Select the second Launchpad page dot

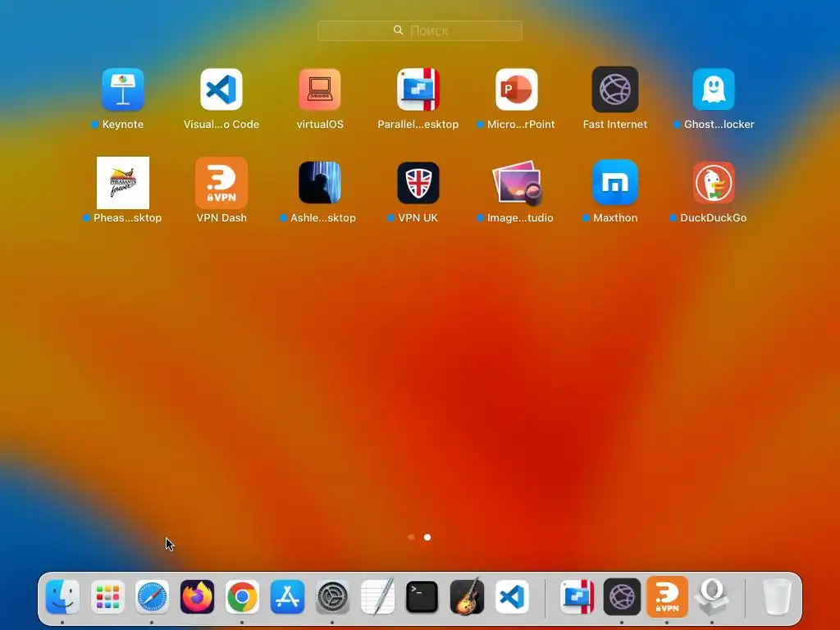(427, 536)
